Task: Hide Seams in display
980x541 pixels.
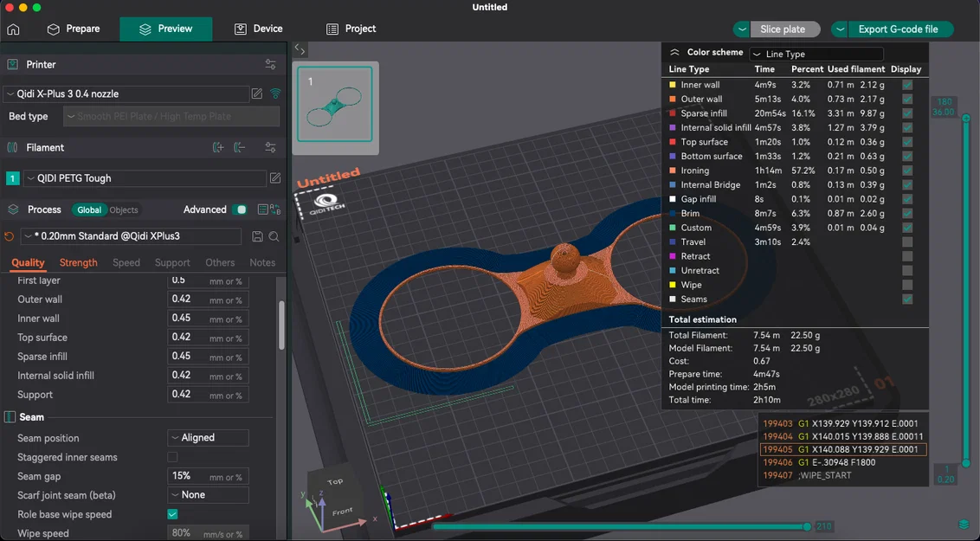Action: (907, 299)
